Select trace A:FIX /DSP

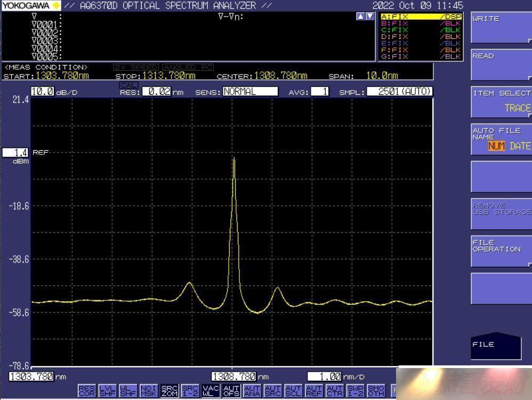point(421,17)
